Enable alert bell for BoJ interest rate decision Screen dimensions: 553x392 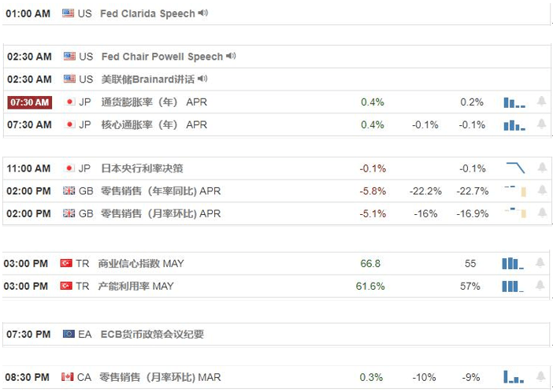[542, 168]
